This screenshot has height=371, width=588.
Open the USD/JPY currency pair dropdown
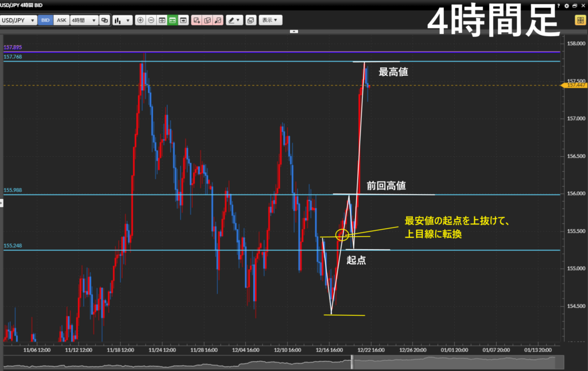coord(19,20)
